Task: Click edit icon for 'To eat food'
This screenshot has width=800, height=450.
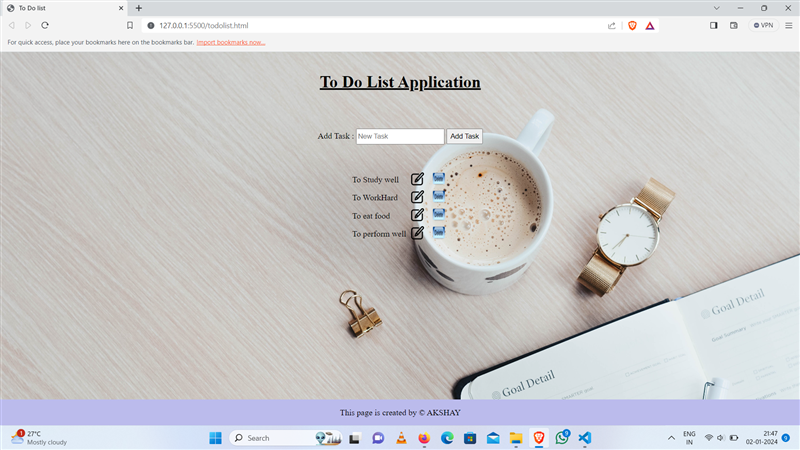Action: point(417,215)
